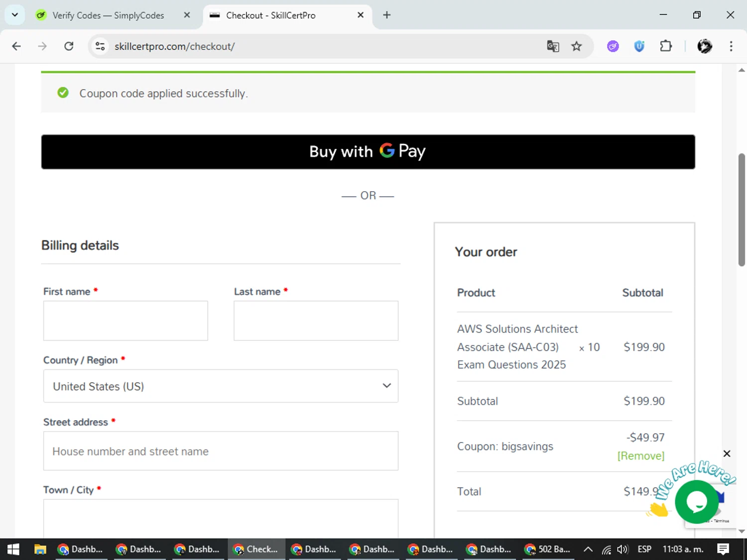This screenshot has height=560, width=747.
Task: Go forward to the next page
Action: [x=42, y=46]
